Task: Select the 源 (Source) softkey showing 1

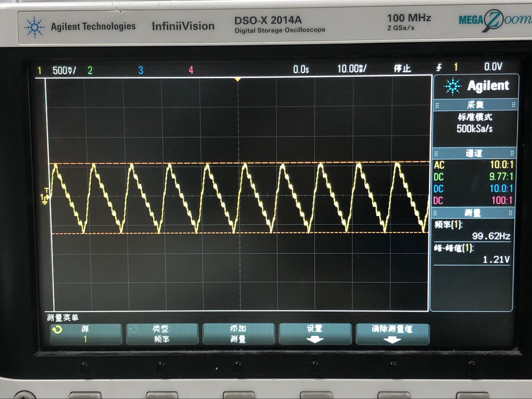Action: 86,334
